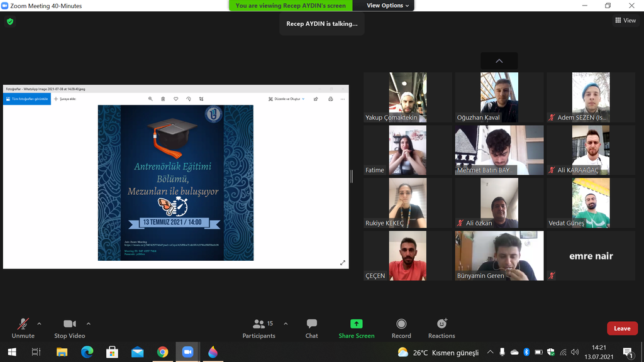Open the View layout menu

[x=625, y=21]
